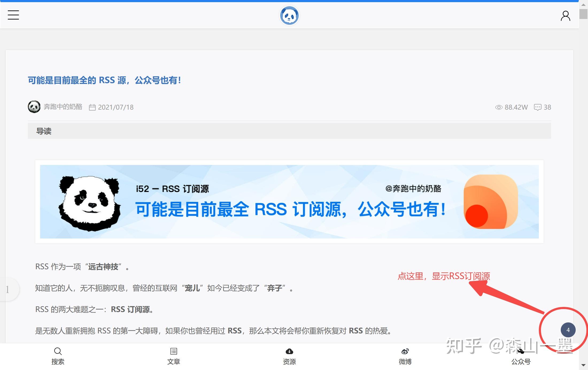588x370 pixels.
Task: Open the 公众号 accounts icon
Action: (x=521, y=351)
